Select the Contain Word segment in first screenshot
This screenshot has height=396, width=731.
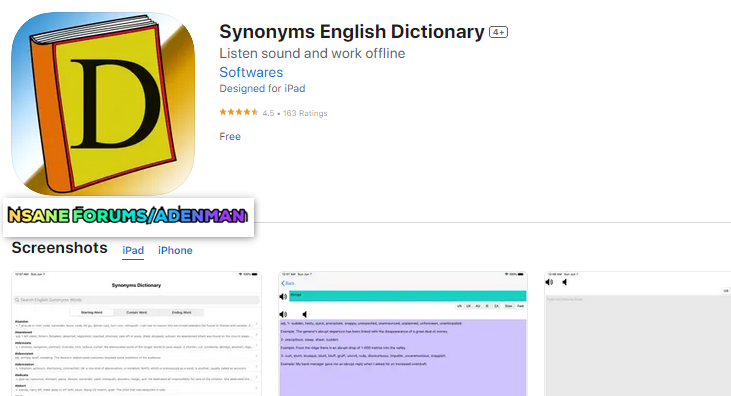[136, 313]
